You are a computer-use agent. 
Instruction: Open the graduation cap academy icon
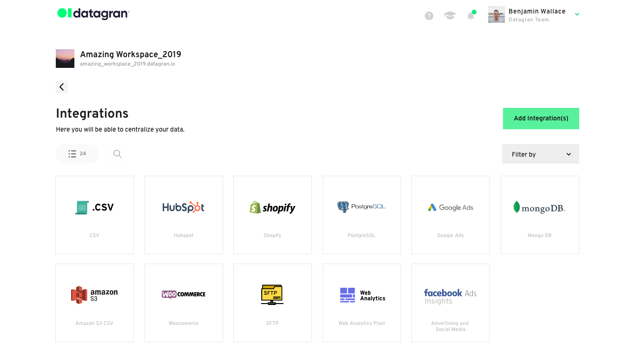tap(450, 16)
